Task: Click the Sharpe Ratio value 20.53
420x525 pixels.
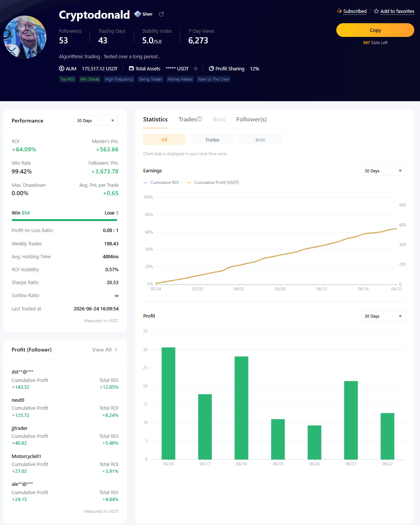Action: click(113, 283)
